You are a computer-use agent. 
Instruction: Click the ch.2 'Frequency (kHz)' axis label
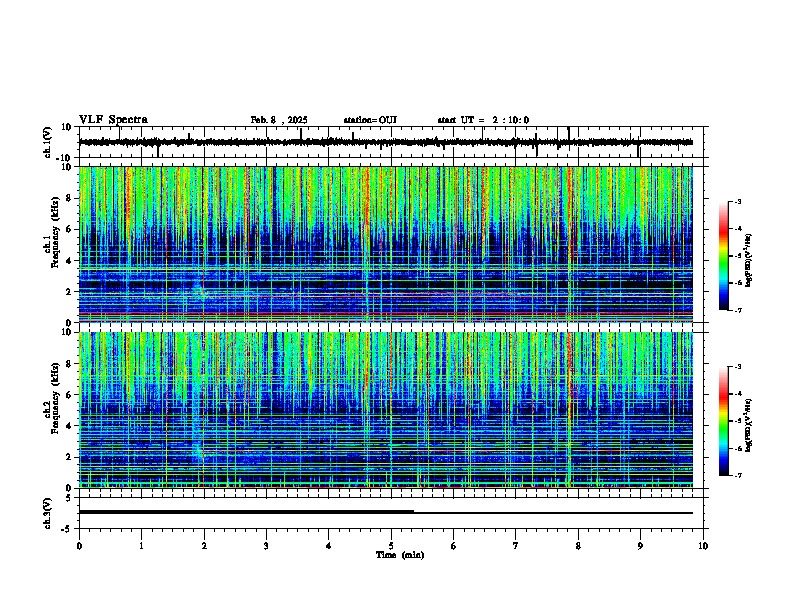[55, 398]
